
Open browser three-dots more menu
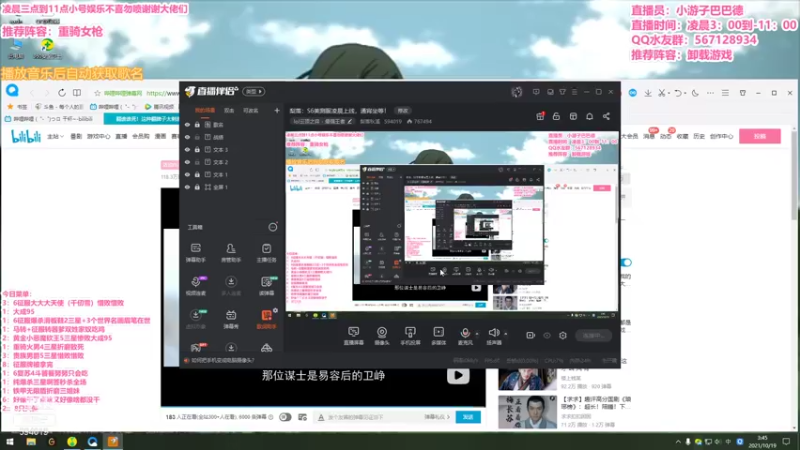click(x=710, y=93)
